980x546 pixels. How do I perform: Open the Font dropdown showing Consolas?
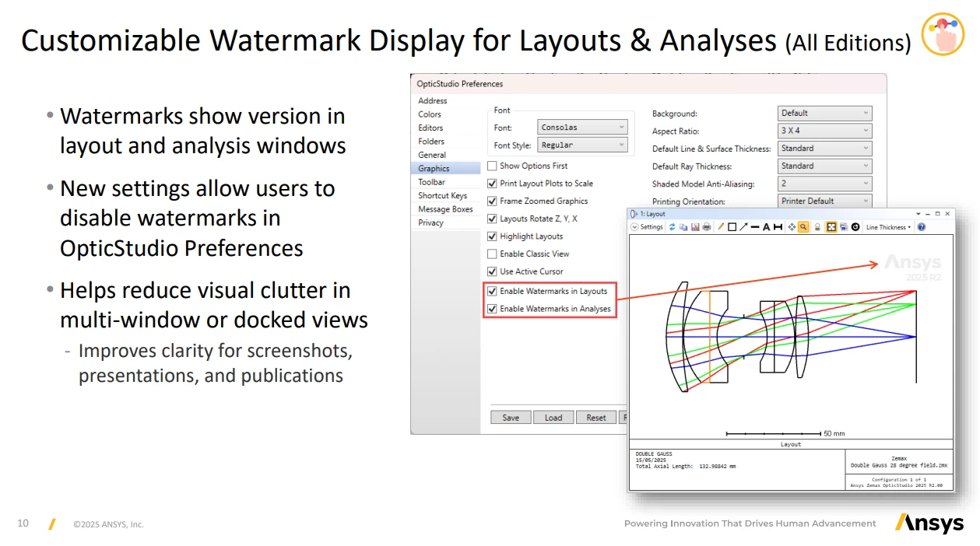coord(582,128)
